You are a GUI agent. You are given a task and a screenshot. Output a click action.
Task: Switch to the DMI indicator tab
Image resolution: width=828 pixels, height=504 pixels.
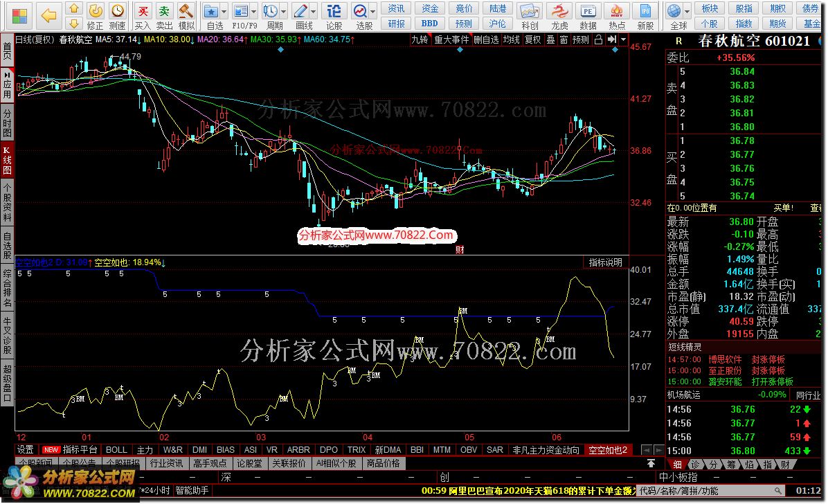pyautogui.click(x=199, y=449)
